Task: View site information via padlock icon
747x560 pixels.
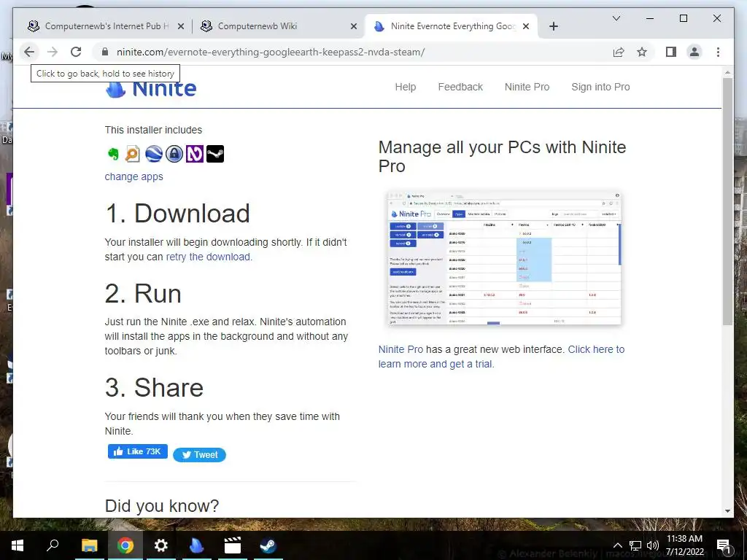Action: click(x=105, y=52)
